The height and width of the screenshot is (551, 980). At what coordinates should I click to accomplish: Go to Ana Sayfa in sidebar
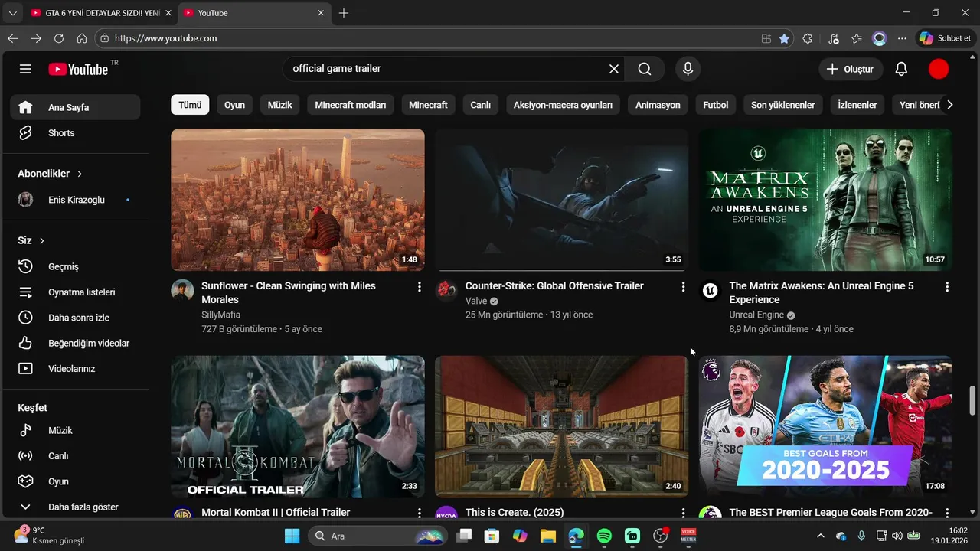75,107
